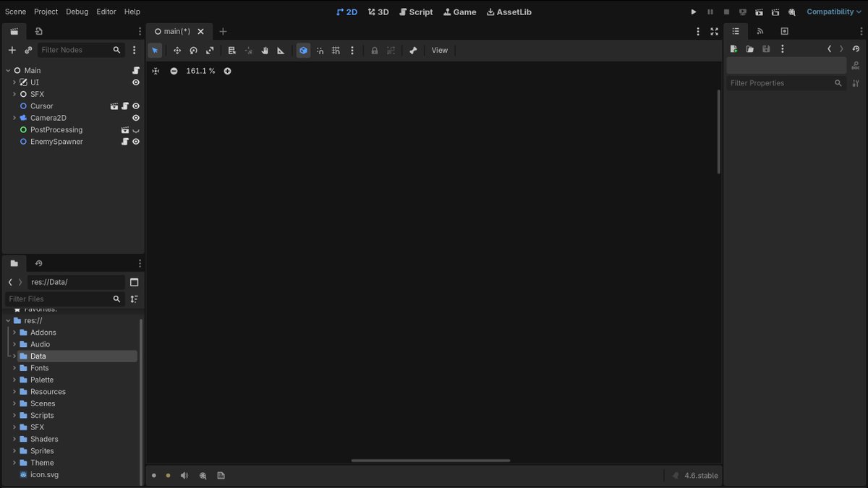Expand the SFX node in scene tree
868x488 pixels.
point(14,94)
